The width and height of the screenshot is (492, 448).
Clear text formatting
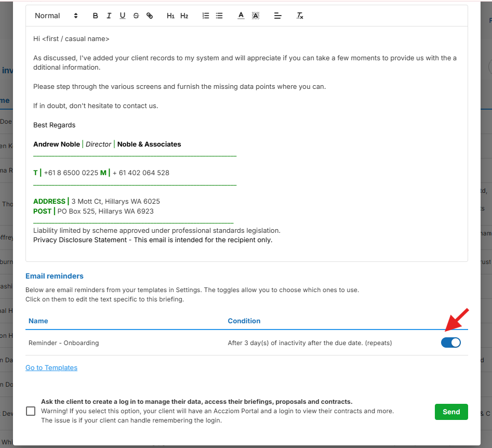(x=300, y=16)
